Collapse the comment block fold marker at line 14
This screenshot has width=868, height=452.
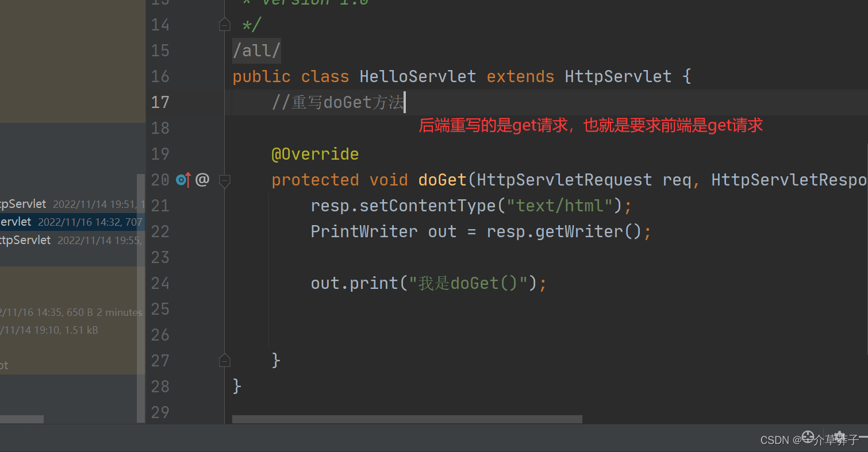tap(225, 25)
